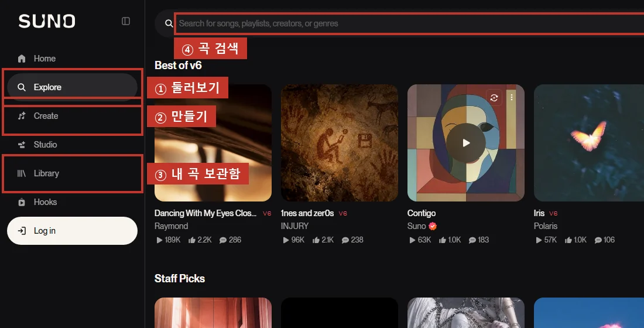Click the Explore magnifier icon

pos(22,87)
